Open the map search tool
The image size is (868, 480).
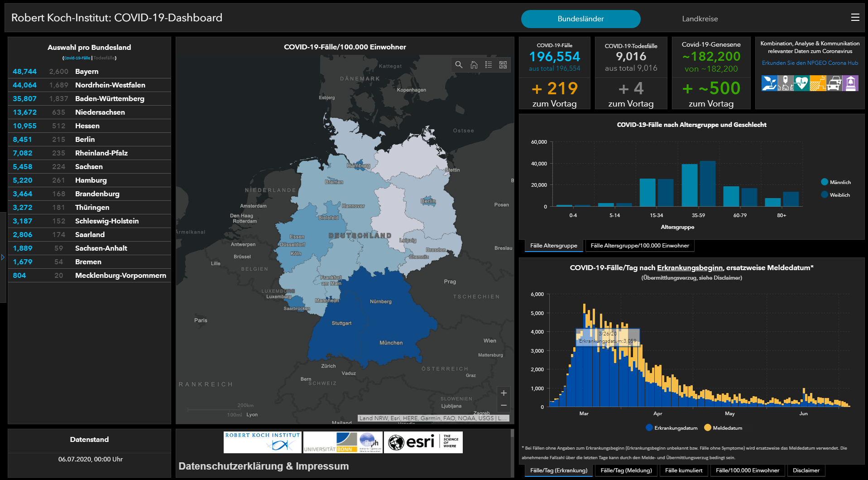[x=459, y=65]
